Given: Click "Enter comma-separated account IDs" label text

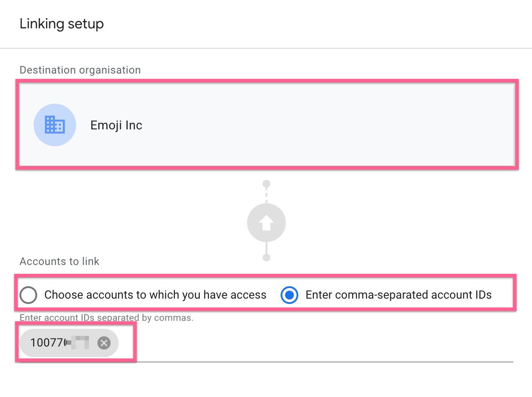Looking at the screenshot, I should (398, 295).
